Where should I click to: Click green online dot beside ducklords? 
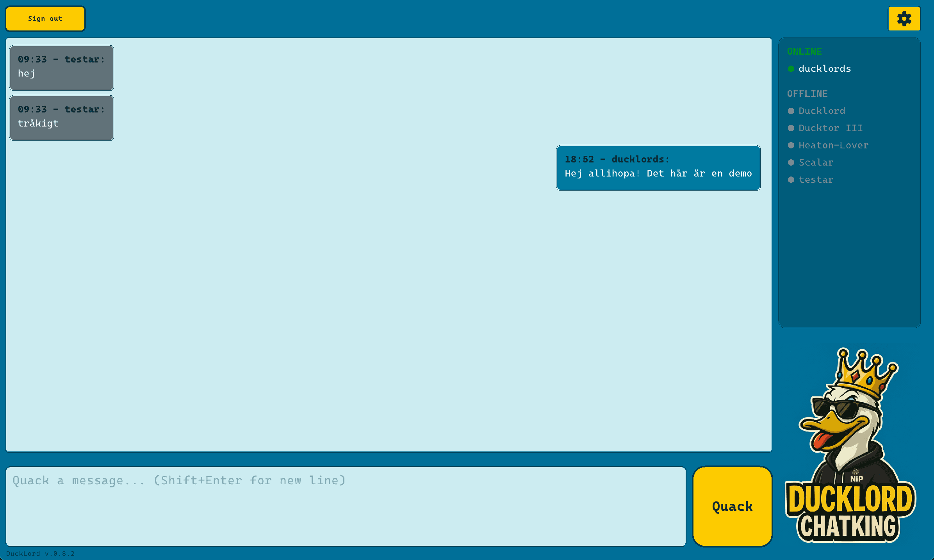(791, 69)
